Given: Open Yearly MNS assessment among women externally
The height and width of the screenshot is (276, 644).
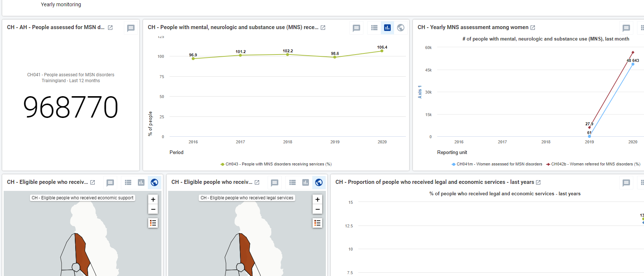Looking at the screenshot, I should pos(533,28).
